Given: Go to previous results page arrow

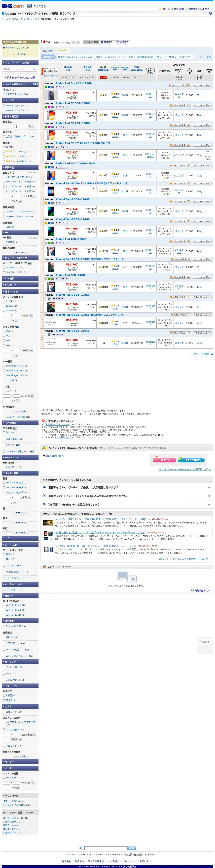Looking at the screenshot, I should [x=73, y=42].
